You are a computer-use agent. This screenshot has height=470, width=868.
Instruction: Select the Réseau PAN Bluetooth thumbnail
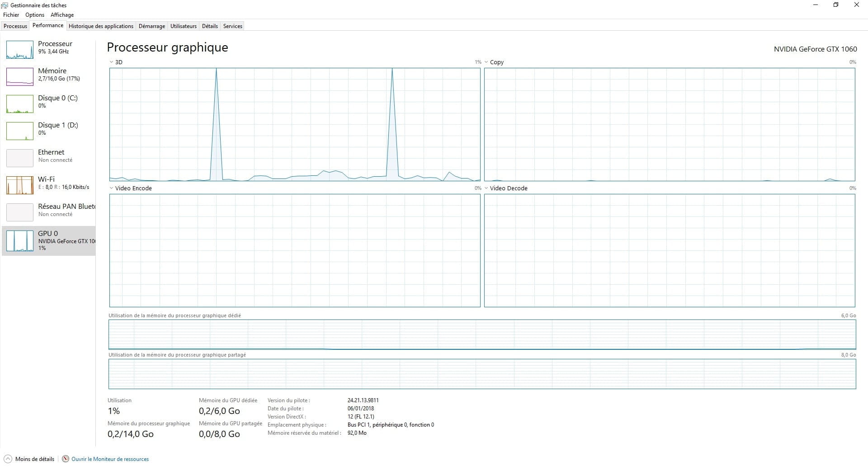[x=20, y=212]
